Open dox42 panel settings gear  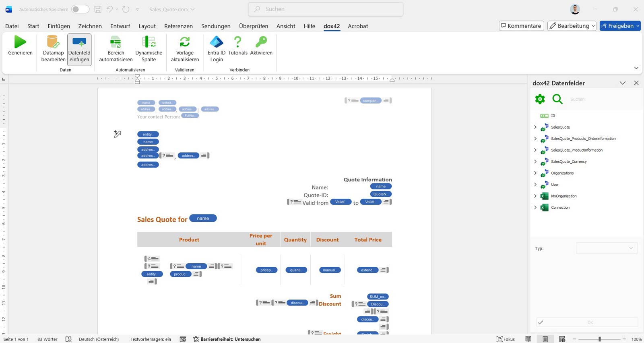[540, 99]
